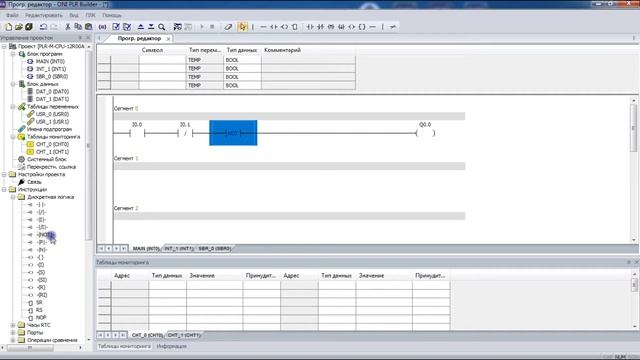Open the Информация bottom panel tab

(x=171, y=346)
